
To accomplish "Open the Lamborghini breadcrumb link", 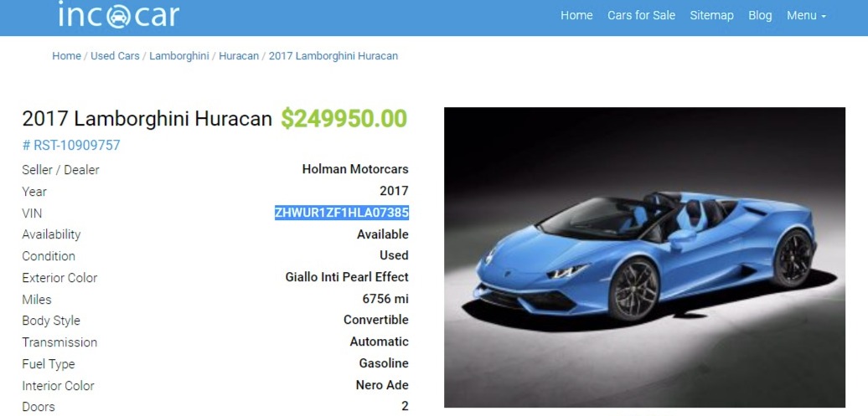I will coord(178,56).
